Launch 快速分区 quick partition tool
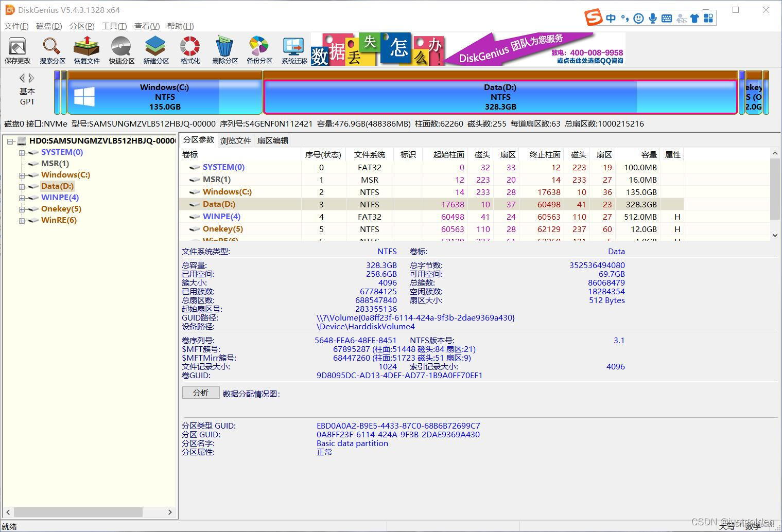782x532 pixels. coord(120,49)
